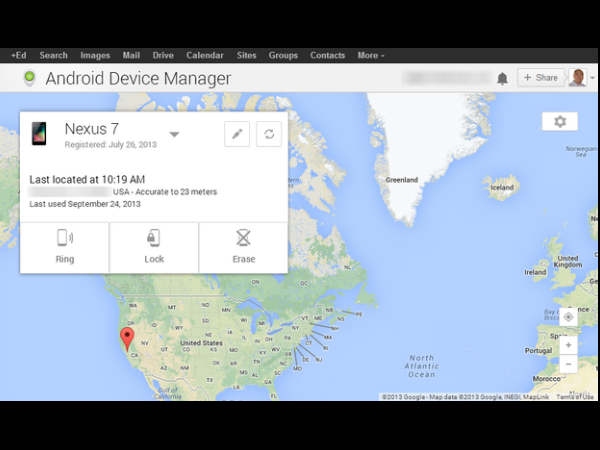This screenshot has width=600, height=450.
Task: Click the Android Device Manager green logo icon
Action: click(x=29, y=78)
